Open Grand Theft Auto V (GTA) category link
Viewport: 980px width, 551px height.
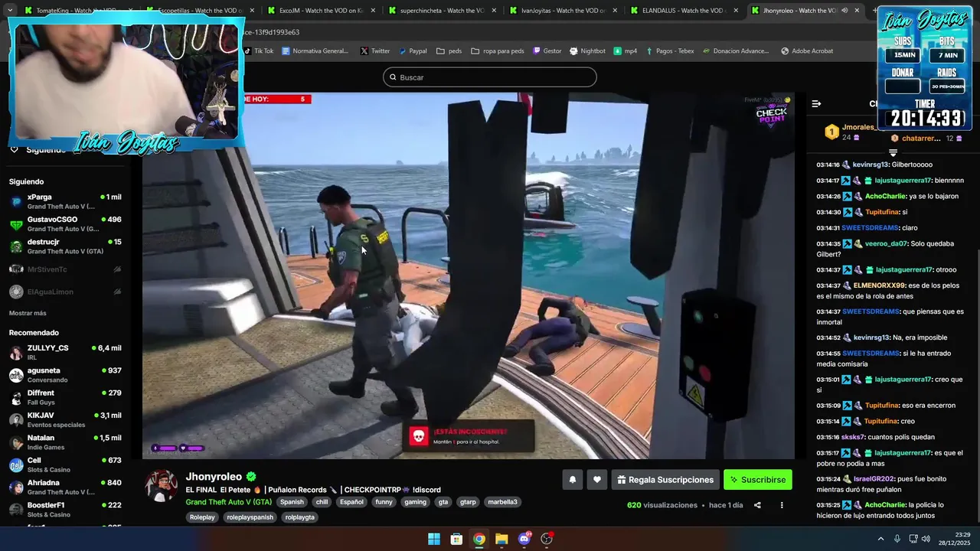pyautogui.click(x=228, y=502)
